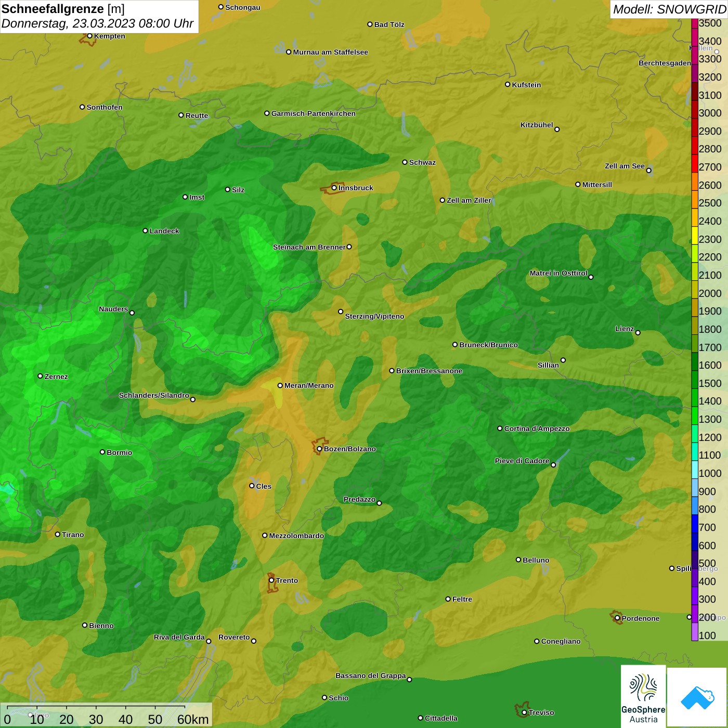Click the Riva del Garda label
The width and height of the screenshot is (728, 728).
[x=179, y=637]
